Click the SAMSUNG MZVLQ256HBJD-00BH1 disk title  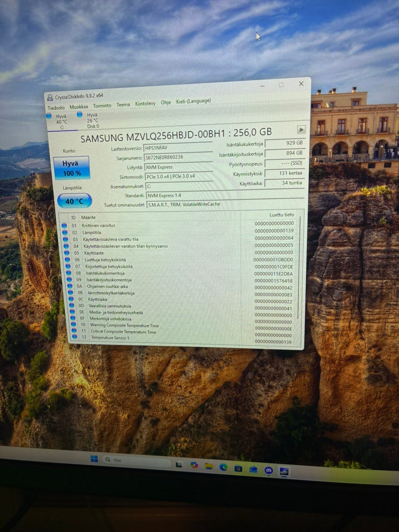tap(176, 135)
